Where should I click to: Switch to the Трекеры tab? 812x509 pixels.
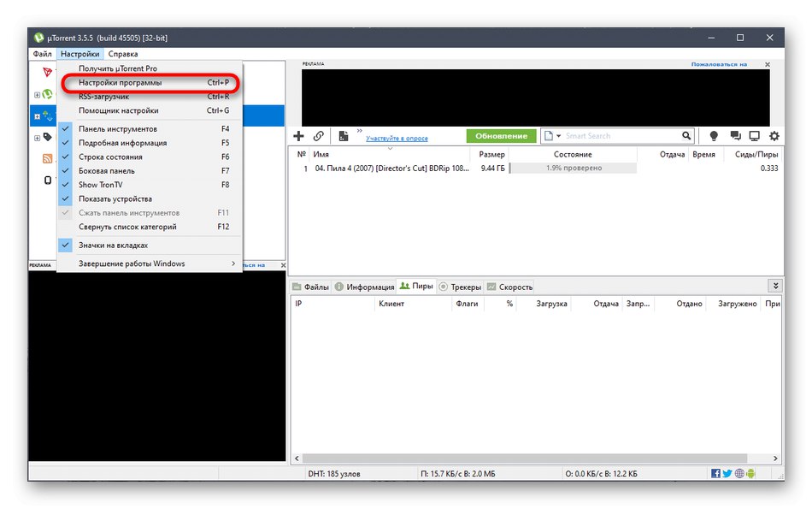(460, 287)
